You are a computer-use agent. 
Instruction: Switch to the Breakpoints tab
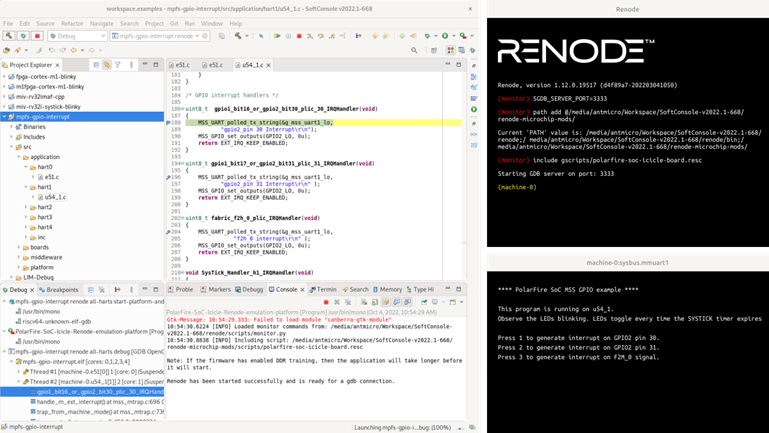point(58,290)
